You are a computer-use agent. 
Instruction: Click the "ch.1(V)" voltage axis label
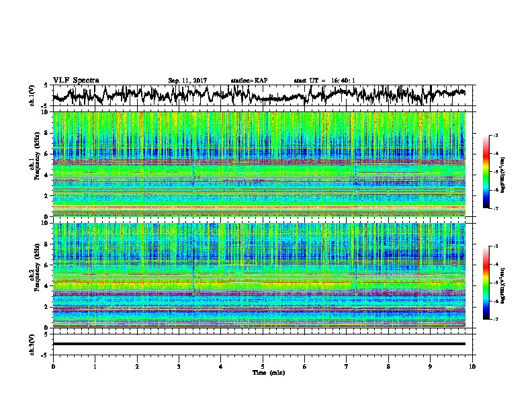[x=32, y=95]
